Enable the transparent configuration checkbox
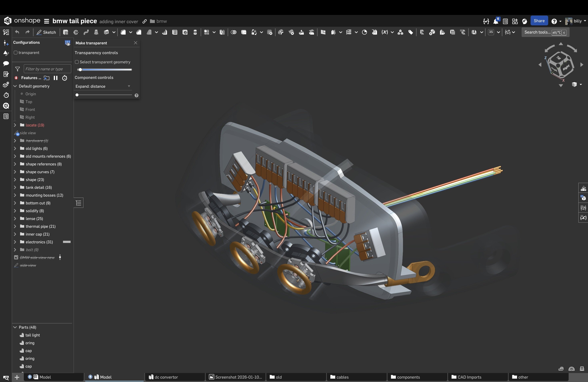588x382 pixels. [16, 53]
